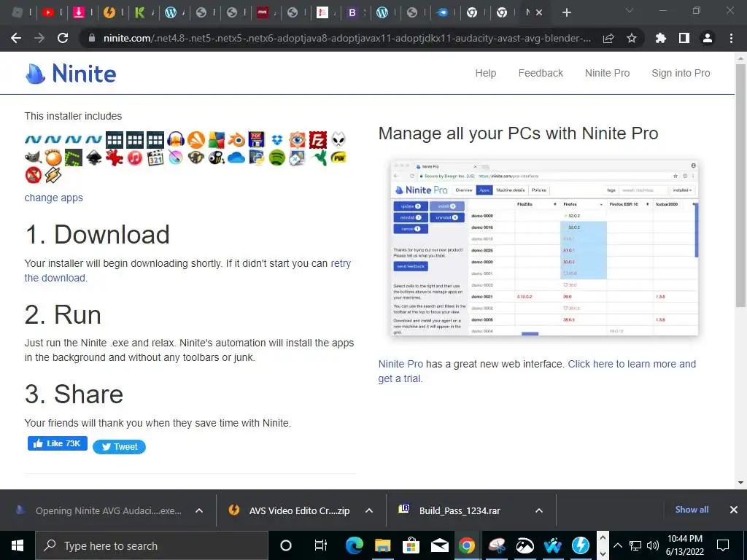Expand options for AVS Video Editor zip
Image resolution: width=747 pixels, height=560 pixels.
click(x=368, y=510)
